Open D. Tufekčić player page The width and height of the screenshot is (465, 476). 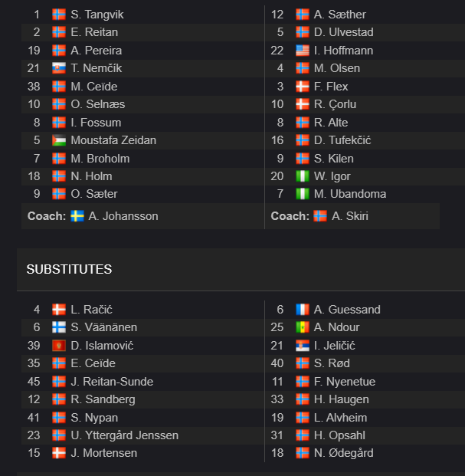342,140
